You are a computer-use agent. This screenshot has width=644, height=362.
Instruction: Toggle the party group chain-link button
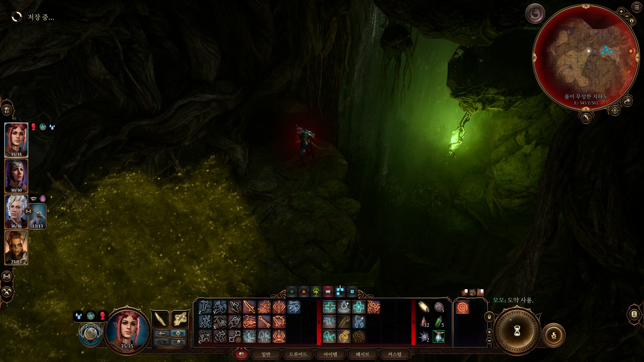point(7,277)
